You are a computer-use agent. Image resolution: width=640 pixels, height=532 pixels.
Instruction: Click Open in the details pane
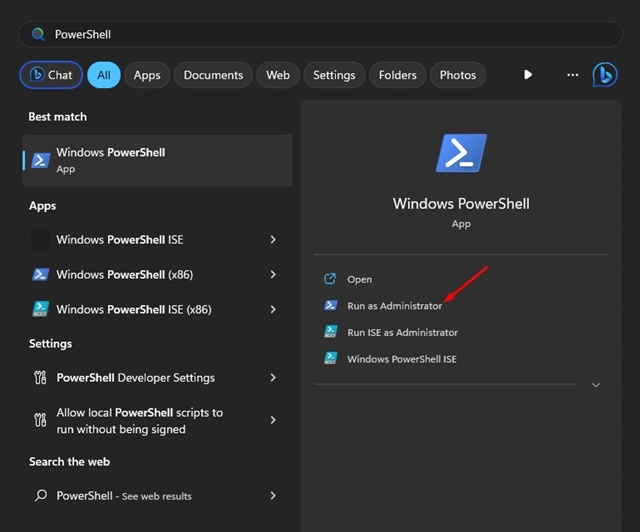click(359, 279)
